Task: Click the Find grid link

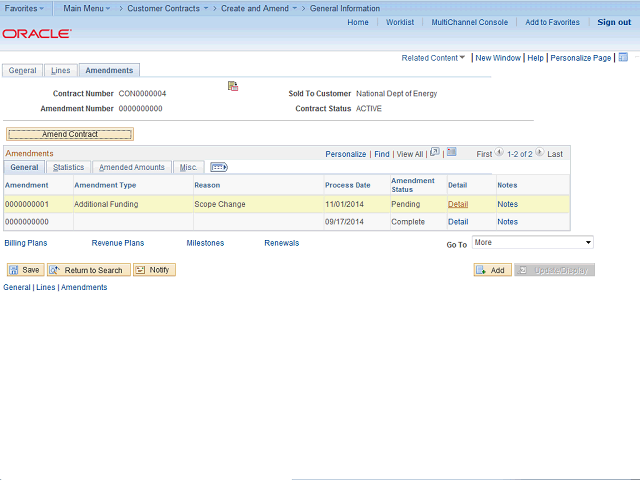Action: tap(382, 154)
